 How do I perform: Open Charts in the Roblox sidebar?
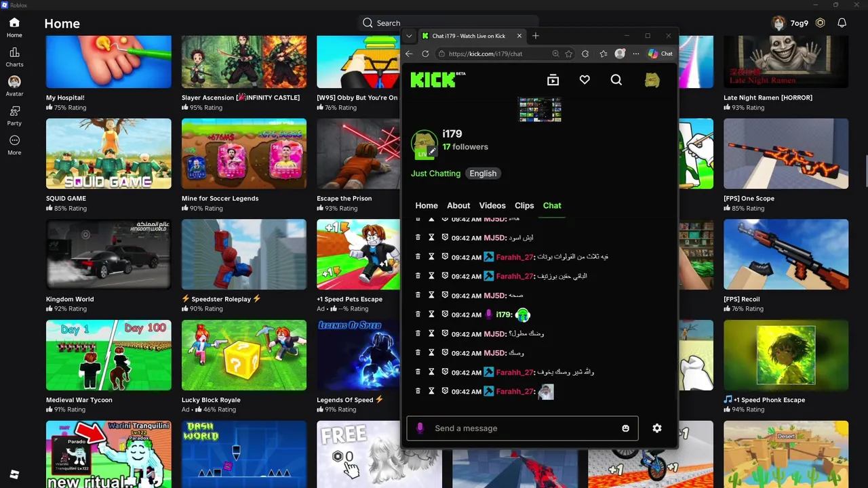click(14, 58)
